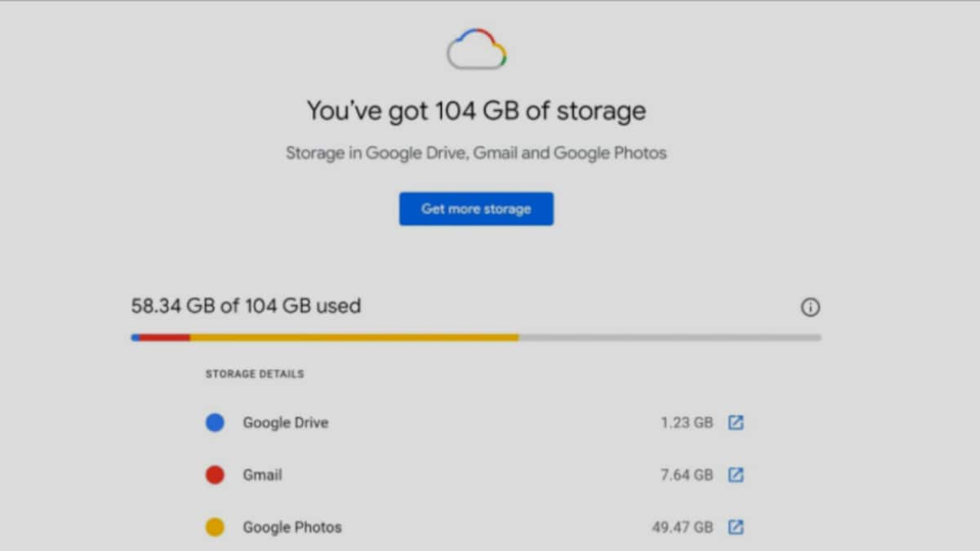Click the yellow Photos segment of the storage bar

point(354,337)
